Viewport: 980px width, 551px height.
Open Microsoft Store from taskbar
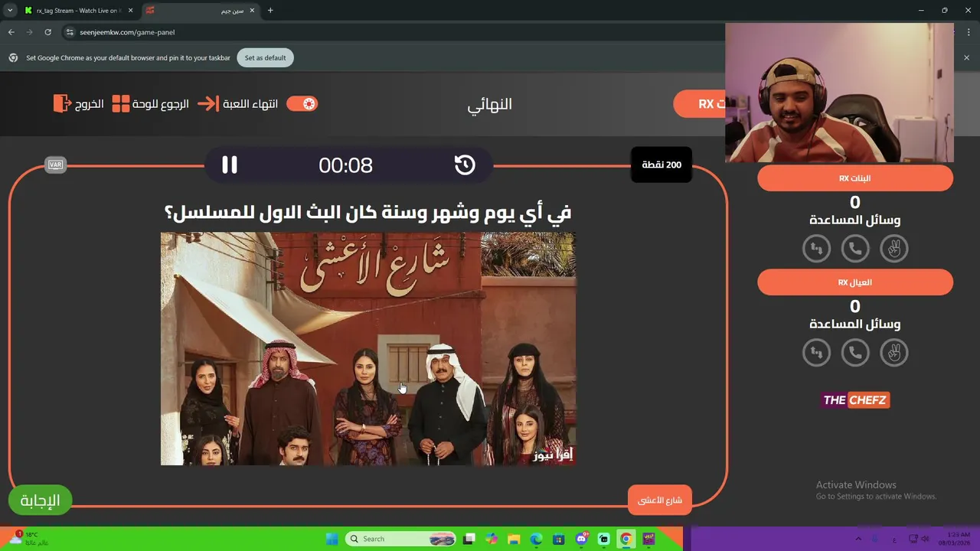click(559, 539)
